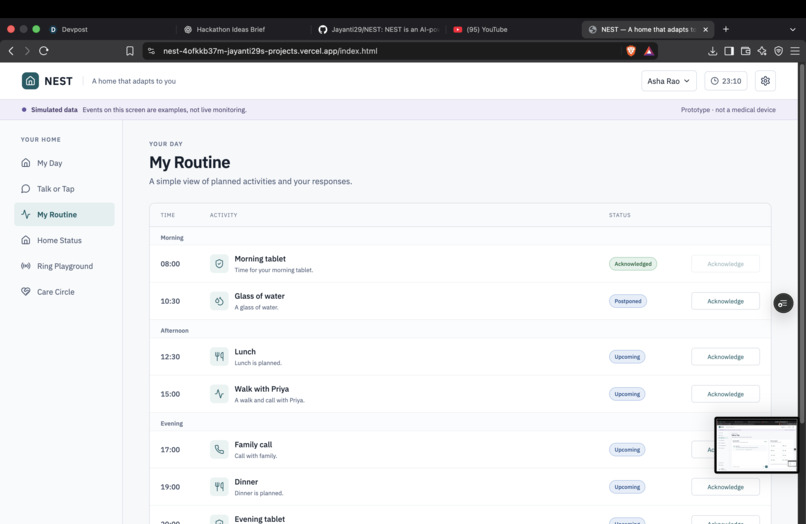Screen dimensions: 806x524
Task: Close the NEST browser tab
Action: [705, 29]
